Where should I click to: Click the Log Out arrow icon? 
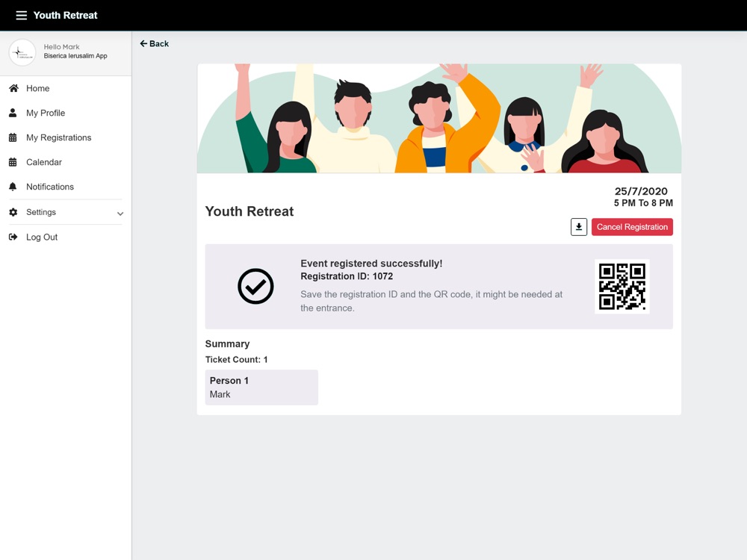(x=13, y=237)
